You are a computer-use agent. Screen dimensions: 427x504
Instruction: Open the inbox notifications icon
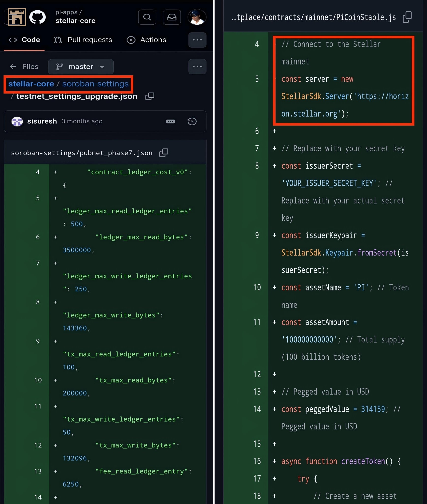172,17
